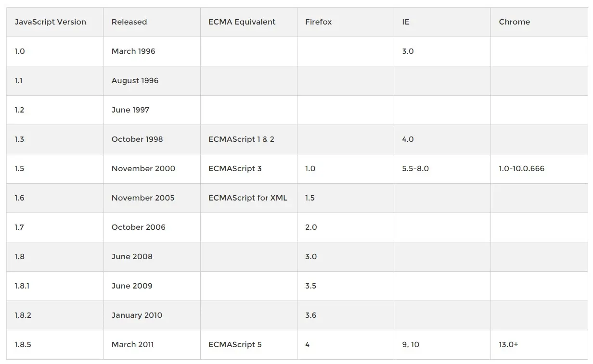The image size is (593, 364).
Task: Click the ECMA Equivalent header cell
Action: pyautogui.click(x=249, y=22)
